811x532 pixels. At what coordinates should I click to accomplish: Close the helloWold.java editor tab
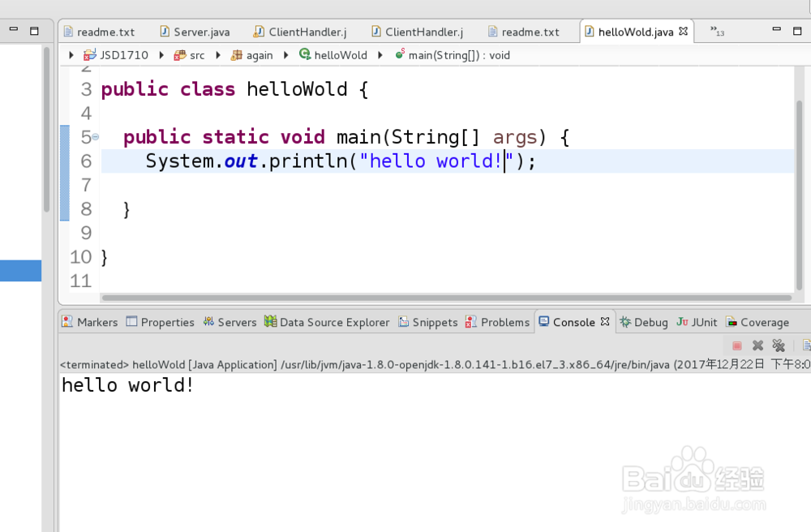tap(683, 31)
